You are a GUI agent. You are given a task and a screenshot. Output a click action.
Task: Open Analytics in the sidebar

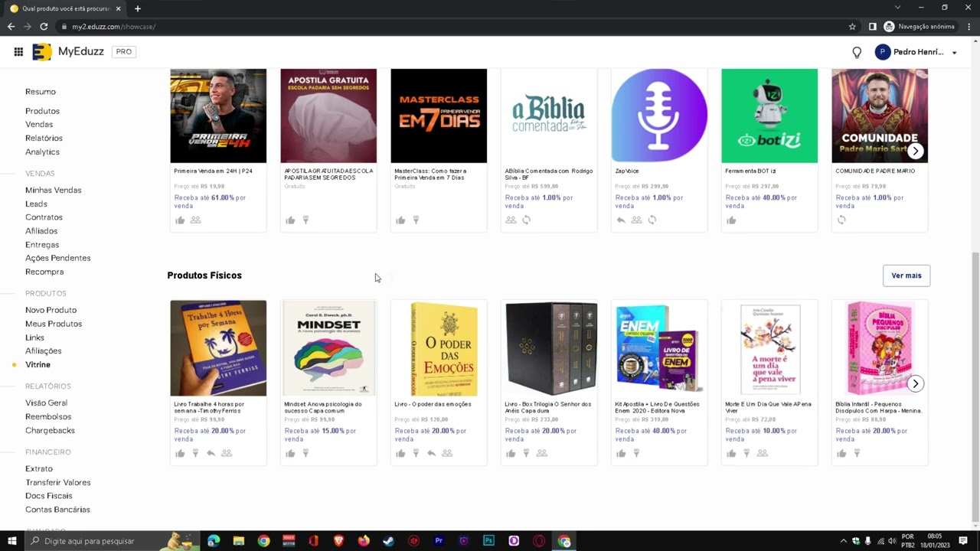[x=42, y=152]
